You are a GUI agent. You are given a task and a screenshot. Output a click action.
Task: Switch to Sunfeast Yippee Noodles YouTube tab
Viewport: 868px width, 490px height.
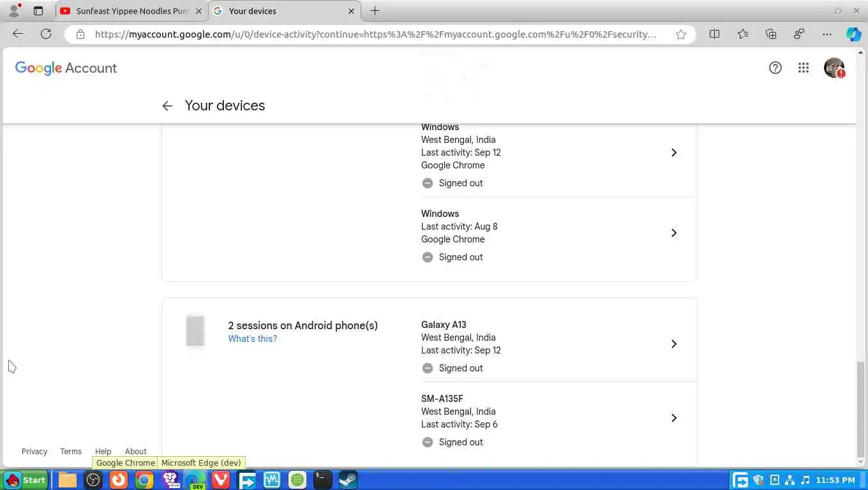point(130,11)
